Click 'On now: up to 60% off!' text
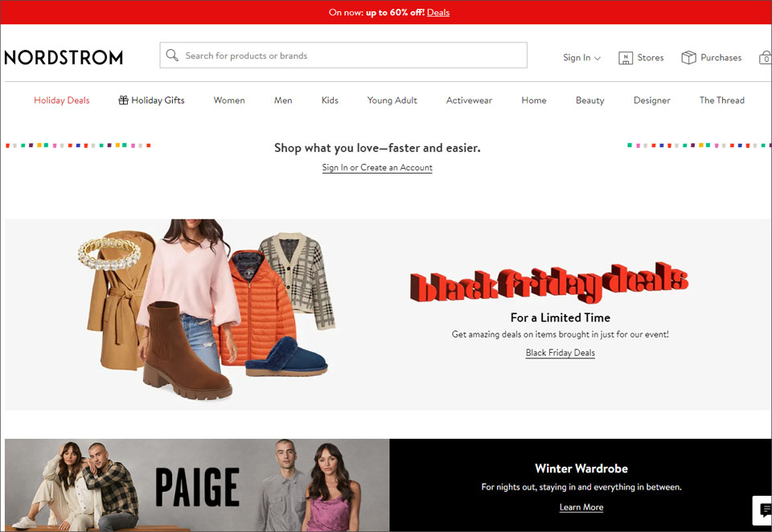 pyautogui.click(x=376, y=12)
